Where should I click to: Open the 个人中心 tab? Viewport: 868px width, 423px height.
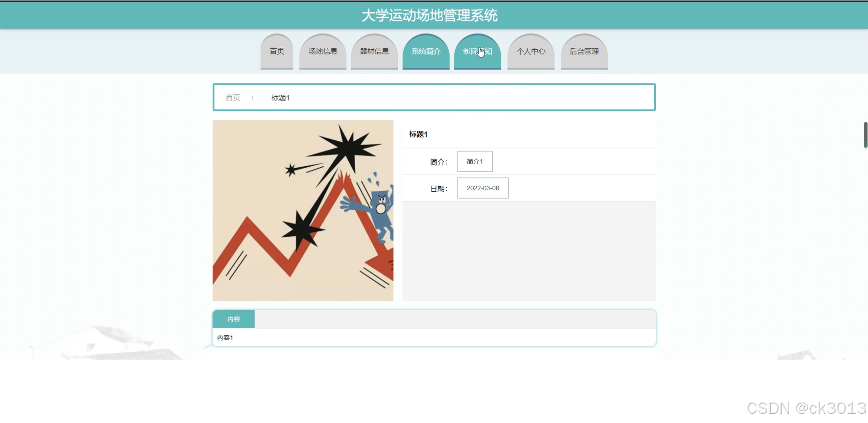coord(531,51)
